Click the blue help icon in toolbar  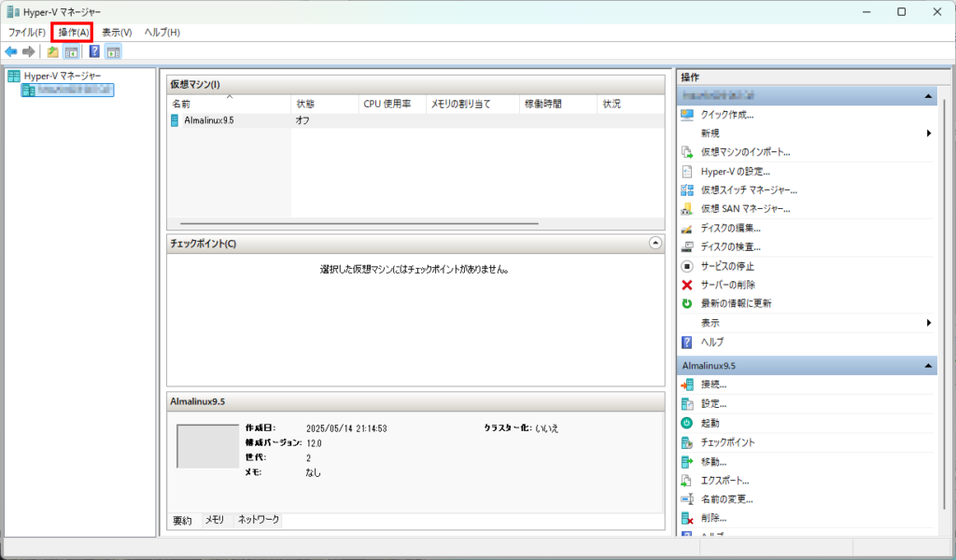click(x=94, y=51)
